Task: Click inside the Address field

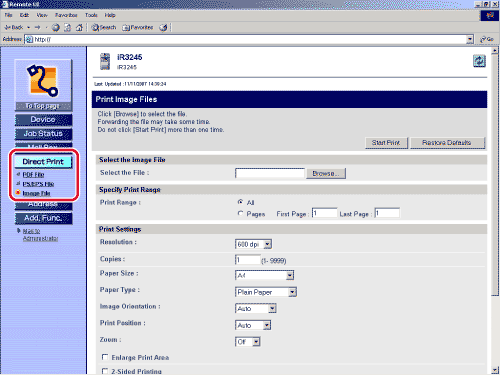Action: pos(249,39)
